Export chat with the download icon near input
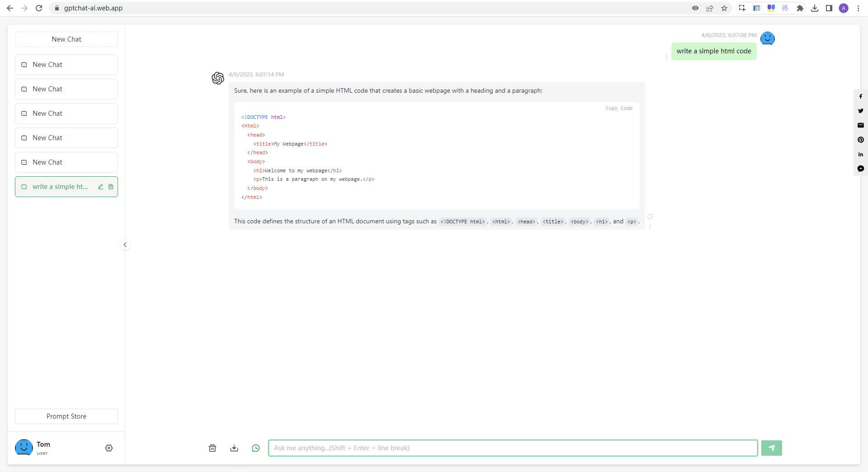Image resolution: width=868 pixels, height=472 pixels. click(x=234, y=448)
